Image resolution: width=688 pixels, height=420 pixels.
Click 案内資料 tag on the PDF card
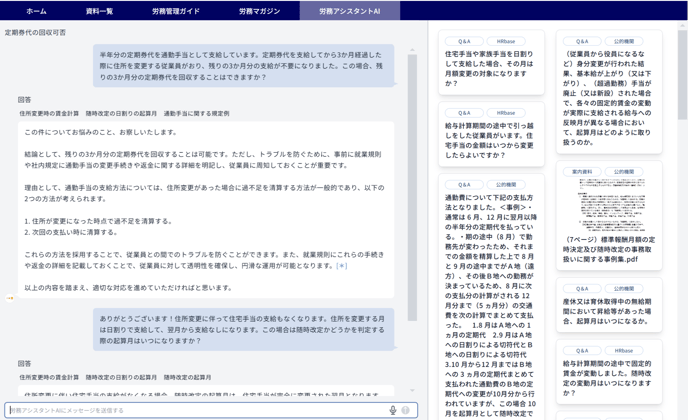[x=582, y=172]
